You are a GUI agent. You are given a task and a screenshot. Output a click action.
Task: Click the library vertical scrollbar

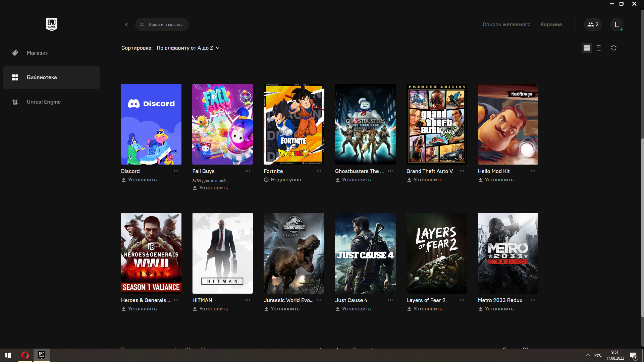642,228
